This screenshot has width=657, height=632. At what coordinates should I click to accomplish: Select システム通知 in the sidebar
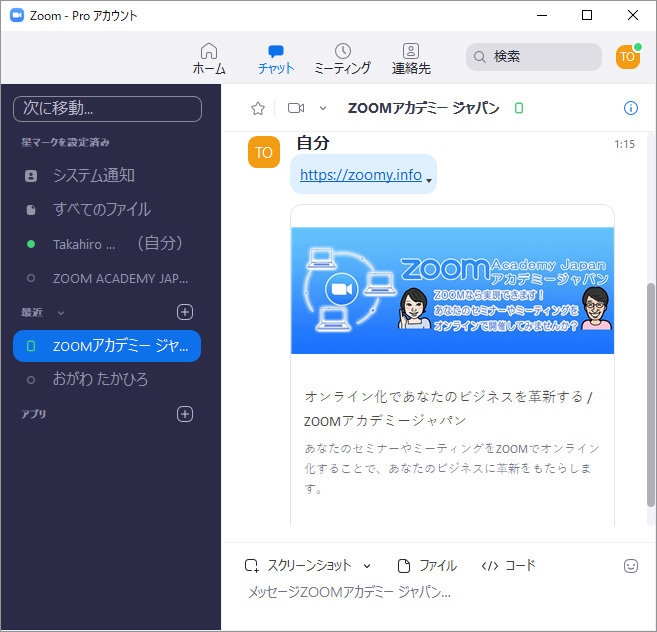pyautogui.click(x=93, y=175)
